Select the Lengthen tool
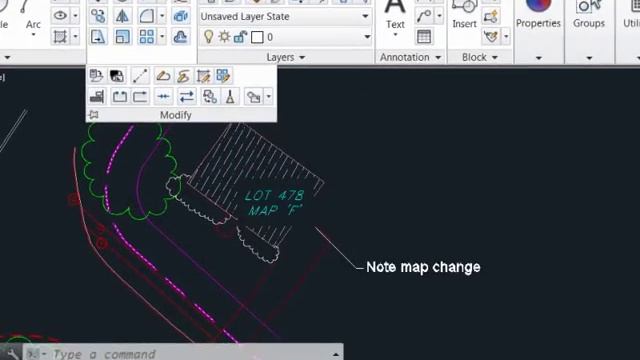640x360 pixels. [140, 76]
